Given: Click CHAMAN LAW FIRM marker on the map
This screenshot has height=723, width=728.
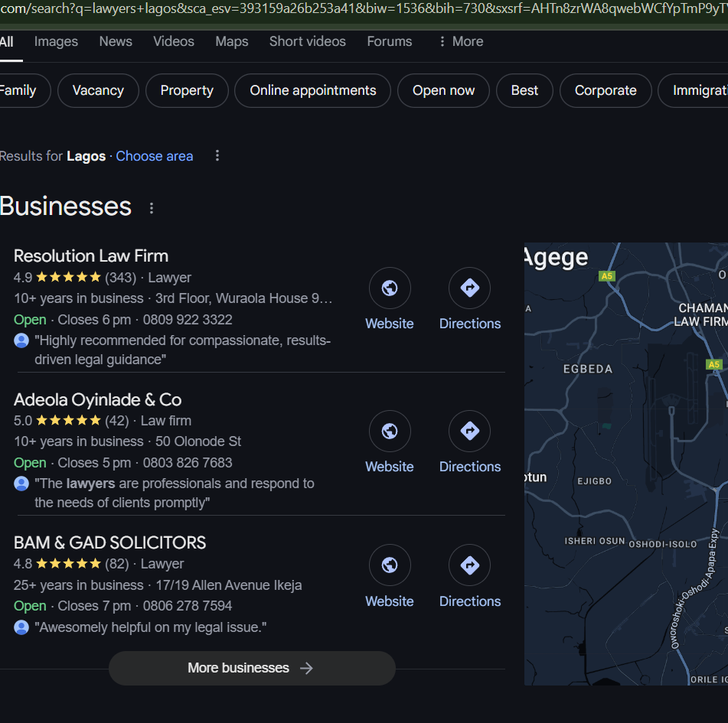Looking at the screenshot, I should pos(702,314).
